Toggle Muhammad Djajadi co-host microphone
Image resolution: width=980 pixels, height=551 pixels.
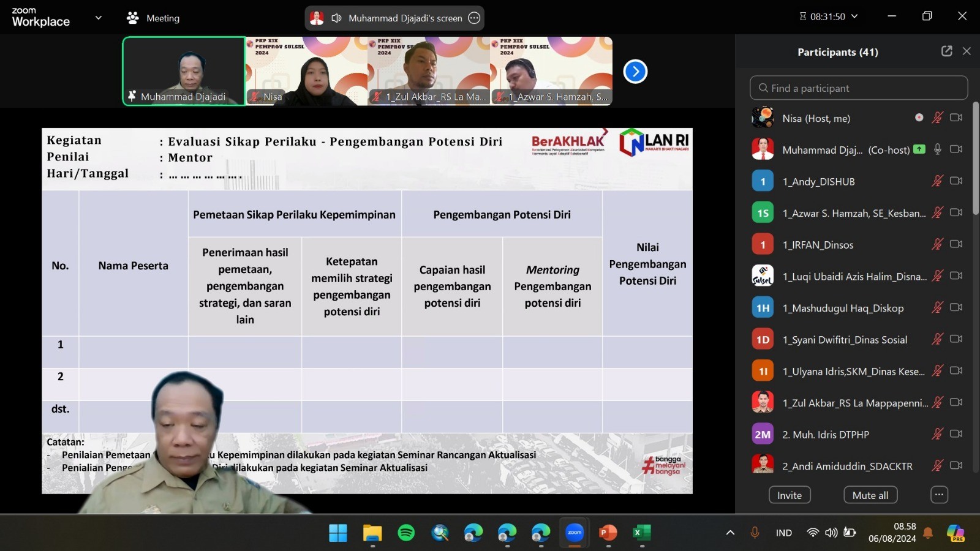[937, 149]
